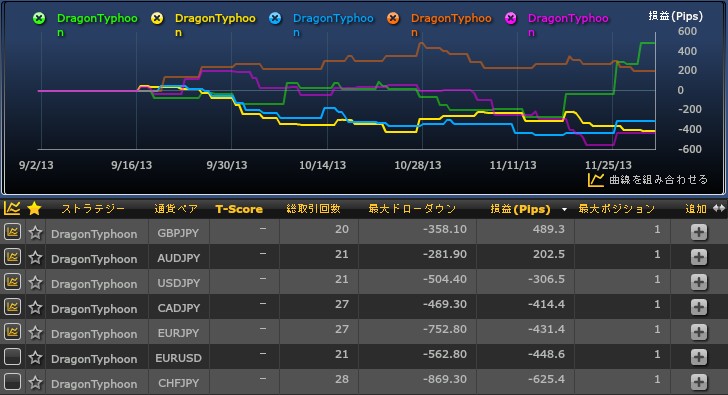This screenshot has height=395, width=728.
Task: Add AUDJPY strategy with plus button
Action: [x=699, y=257]
